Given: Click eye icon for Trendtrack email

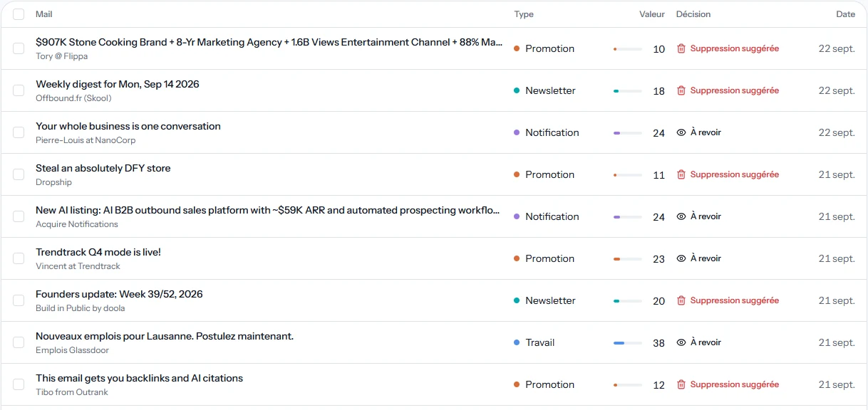Looking at the screenshot, I should click(681, 258).
